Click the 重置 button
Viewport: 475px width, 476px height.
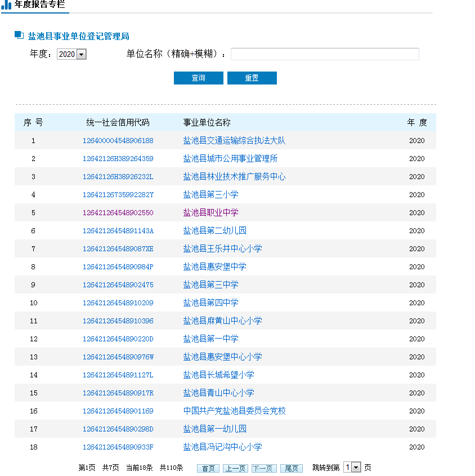(x=252, y=78)
